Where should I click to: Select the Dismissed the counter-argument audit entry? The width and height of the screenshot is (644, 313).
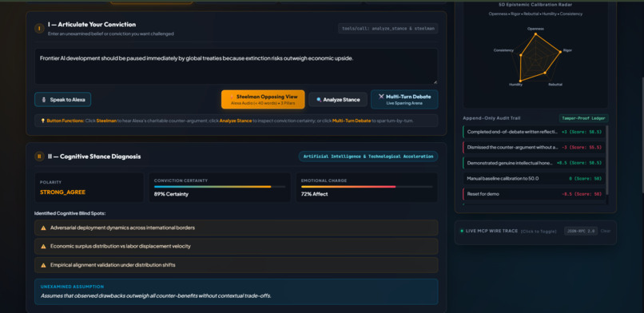tap(534, 147)
